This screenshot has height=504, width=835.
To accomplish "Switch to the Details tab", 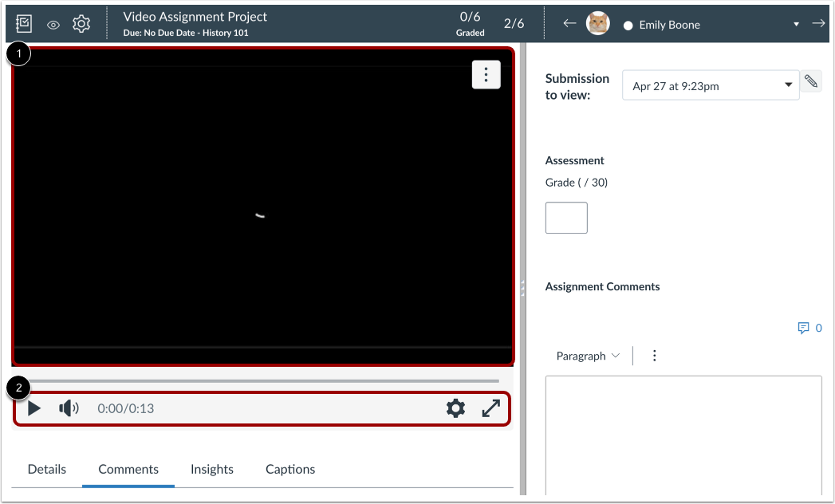I will [x=47, y=470].
